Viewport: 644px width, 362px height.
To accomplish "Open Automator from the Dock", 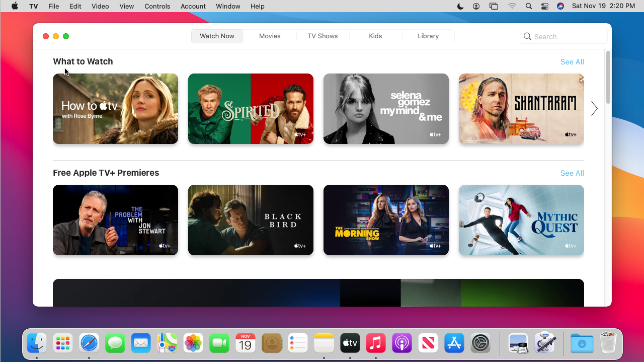I will [x=544, y=343].
